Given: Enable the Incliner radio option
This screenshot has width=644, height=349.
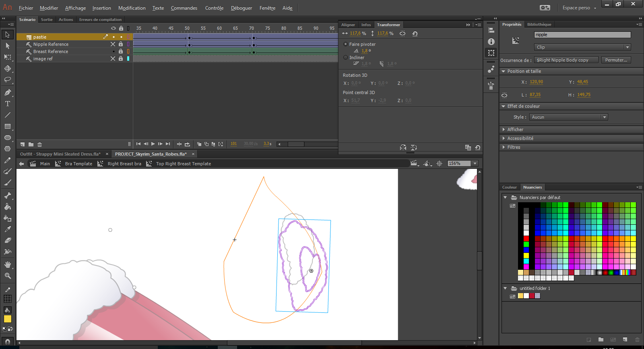Looking at the screenshot, I should pyautogui.click(x=345, y=57).
